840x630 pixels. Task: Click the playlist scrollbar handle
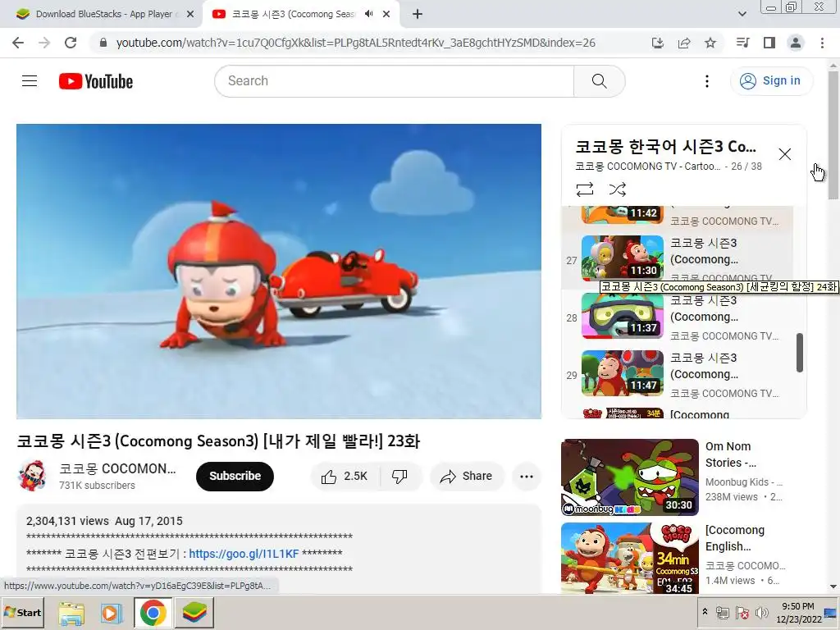799,353
